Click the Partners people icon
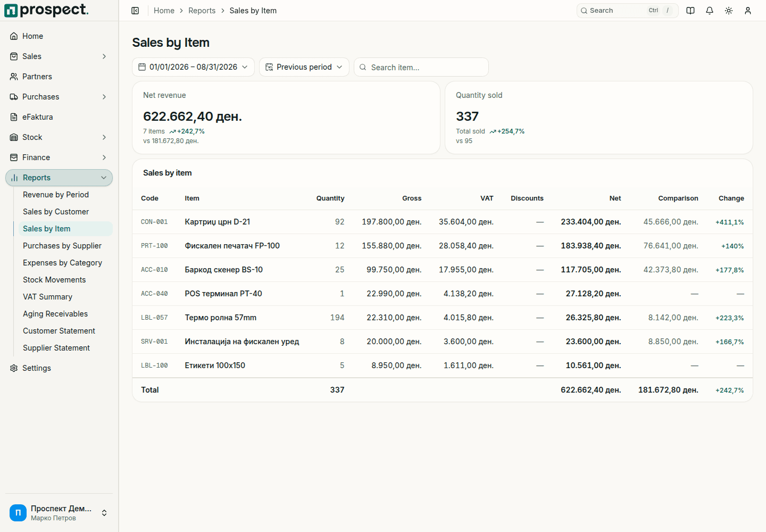The image size is (766, 532). 14,77
